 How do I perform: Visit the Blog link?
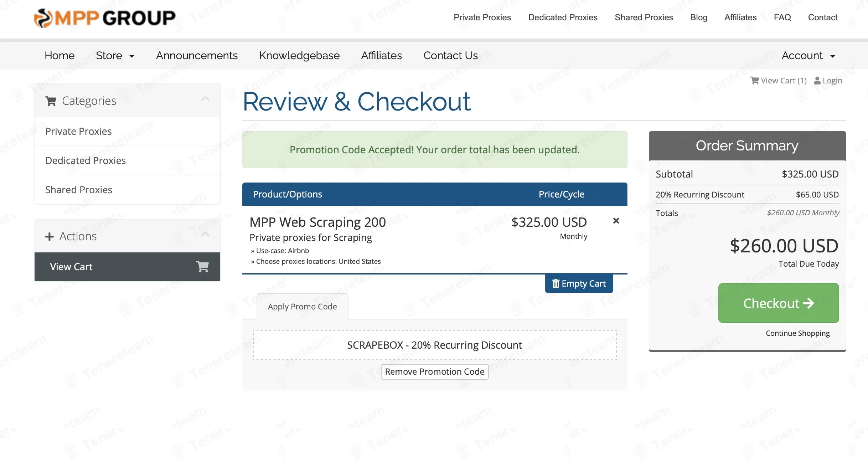point(698,17)
